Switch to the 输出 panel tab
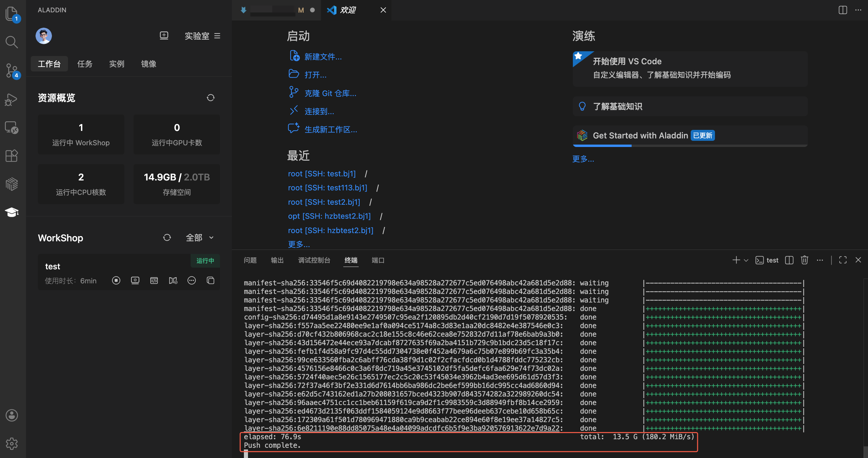Screen dimensions: 868x458 click(277, 260)
